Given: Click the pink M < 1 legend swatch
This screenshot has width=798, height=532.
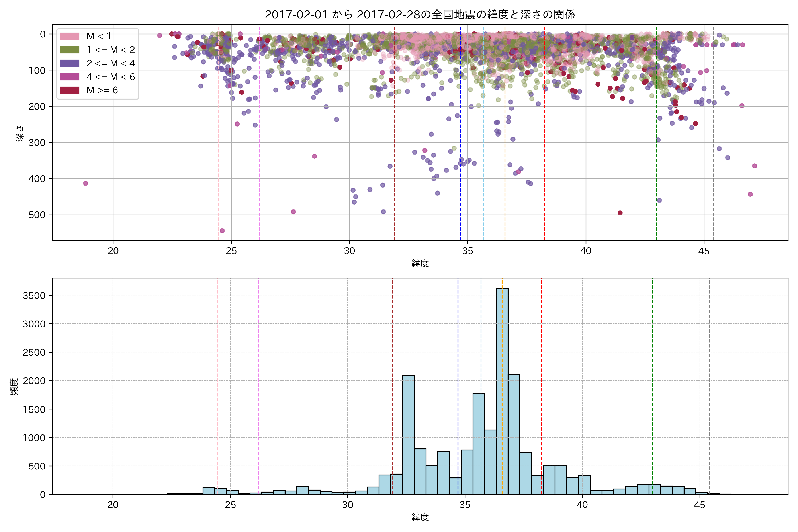Looking at the screenshot, I should (x=70, y=36).
